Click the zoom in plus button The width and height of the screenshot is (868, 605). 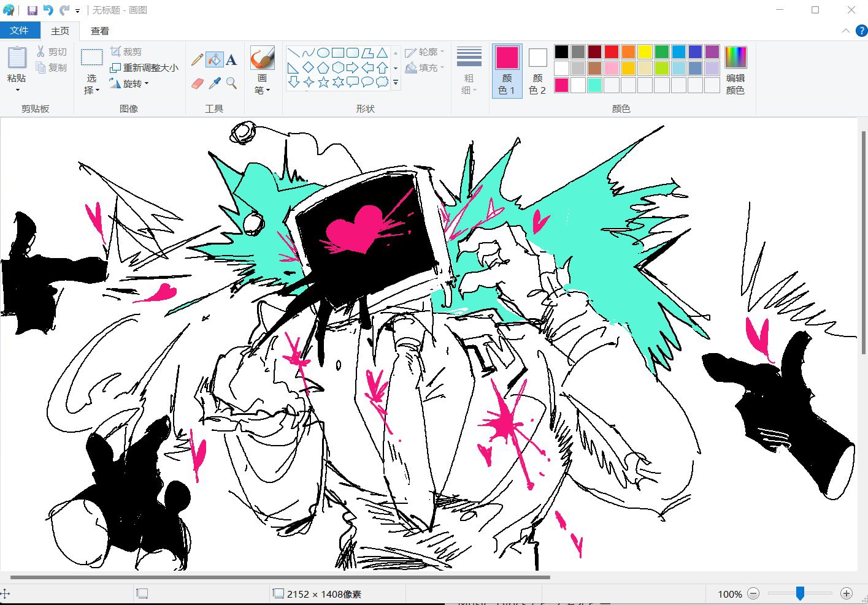(x=847, y=593)
